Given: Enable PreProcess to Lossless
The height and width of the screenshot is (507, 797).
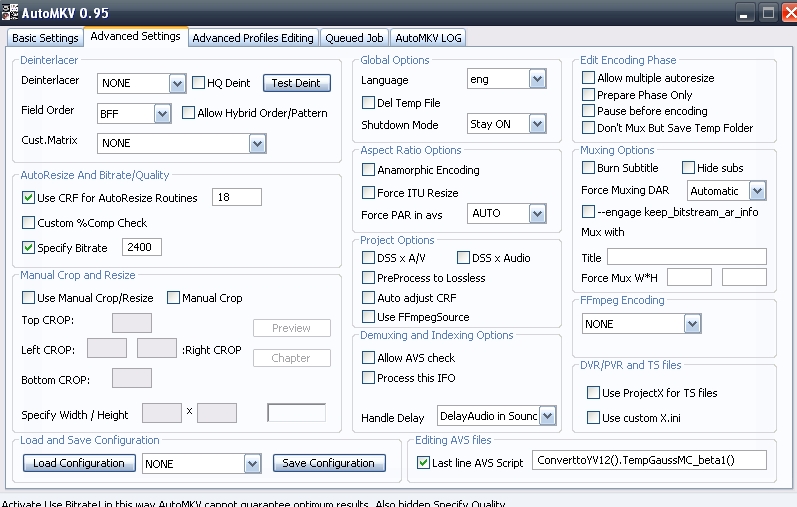Looking at the screenshot, I should 368,277.
